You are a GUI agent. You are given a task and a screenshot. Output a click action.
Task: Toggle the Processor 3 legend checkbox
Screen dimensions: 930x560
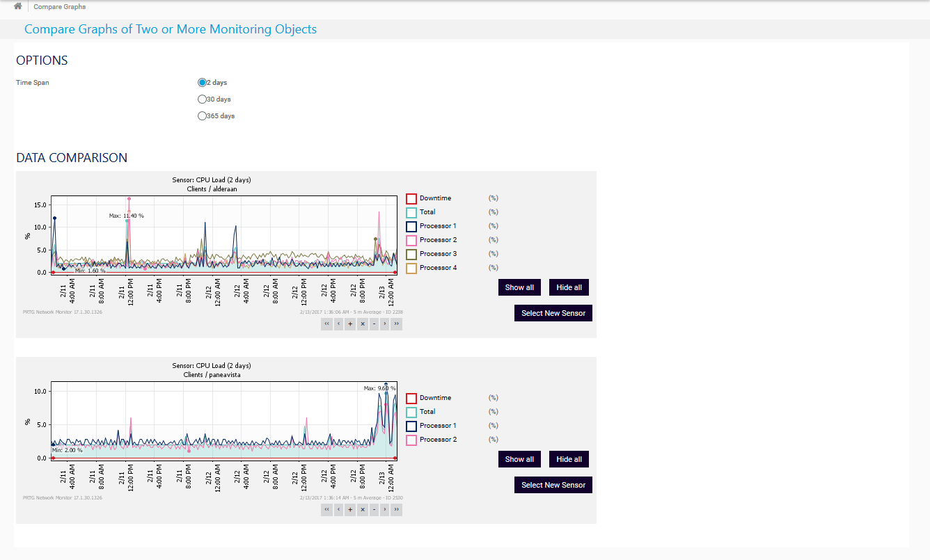[412, 254]
